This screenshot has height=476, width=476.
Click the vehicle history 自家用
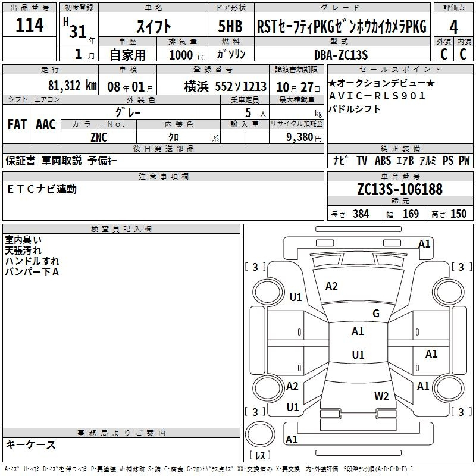tap(127, 55)
